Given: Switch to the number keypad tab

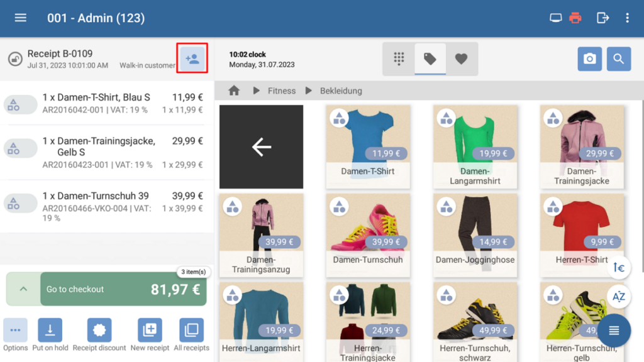Looking at the screenshot, I should [399, 59].
